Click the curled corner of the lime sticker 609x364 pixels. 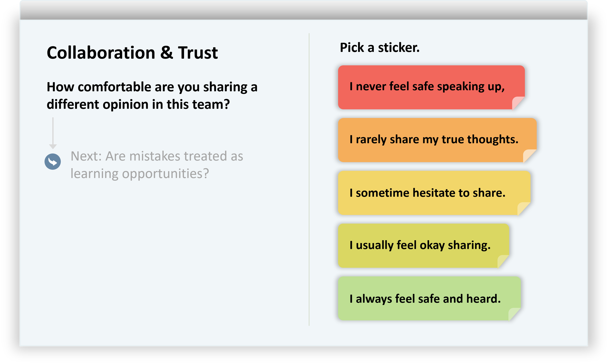[502, 260]
